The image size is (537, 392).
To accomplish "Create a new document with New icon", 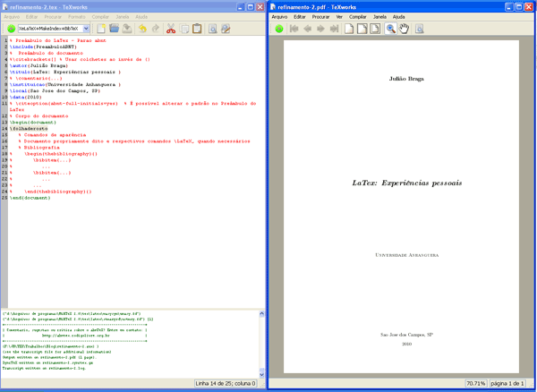I will (102, 29).
